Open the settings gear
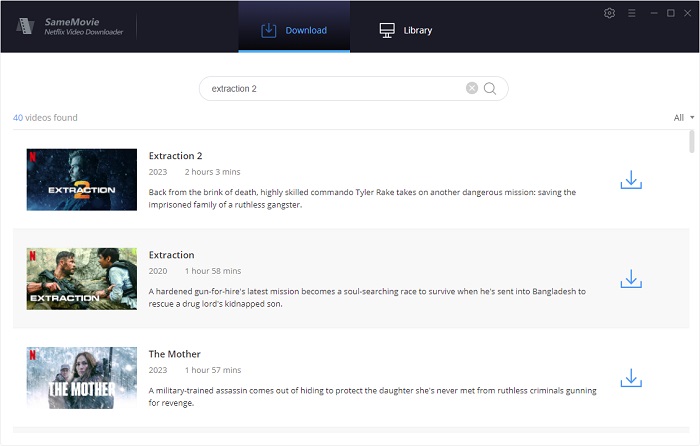700x446 pixels. click(x=610, y=13)
